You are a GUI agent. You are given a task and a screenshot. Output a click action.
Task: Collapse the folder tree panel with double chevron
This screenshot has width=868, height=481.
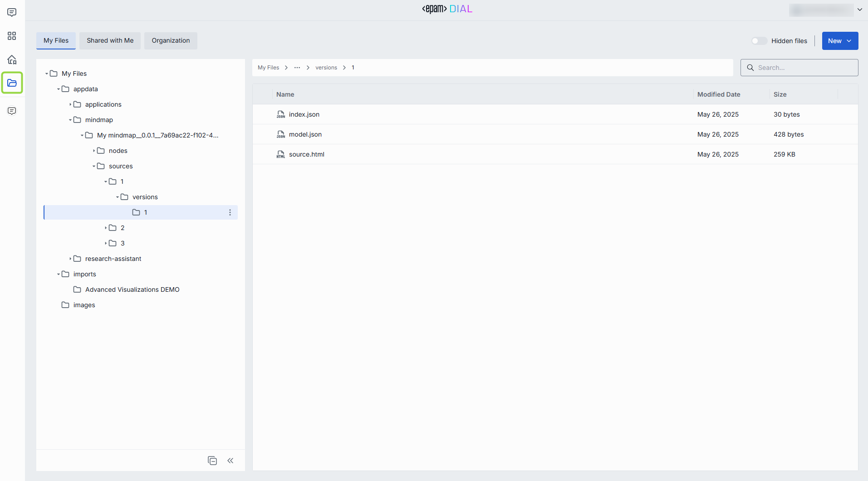tap(230, 461)
